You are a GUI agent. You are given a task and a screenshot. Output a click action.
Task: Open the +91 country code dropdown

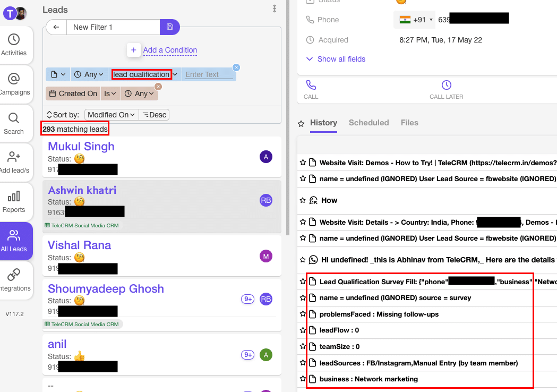point(414,20)
